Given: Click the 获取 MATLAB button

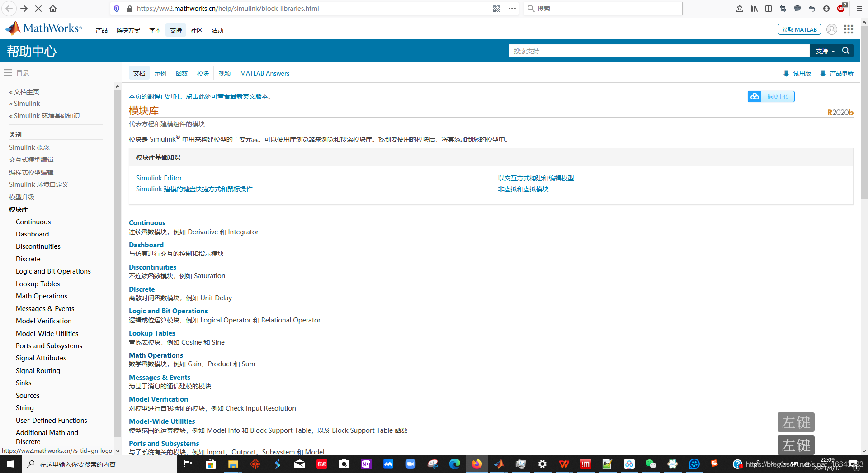Looking at the screenshot, I should (x=799, y=29).
